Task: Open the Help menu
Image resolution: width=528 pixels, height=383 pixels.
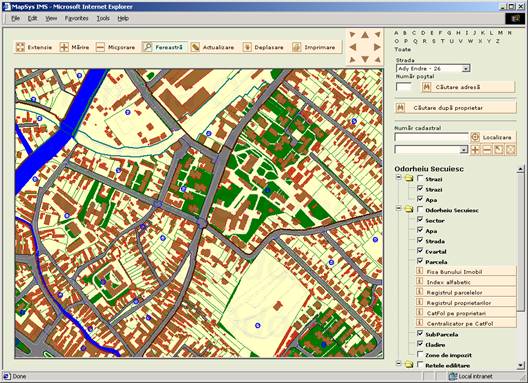Action: click(123, 19)
